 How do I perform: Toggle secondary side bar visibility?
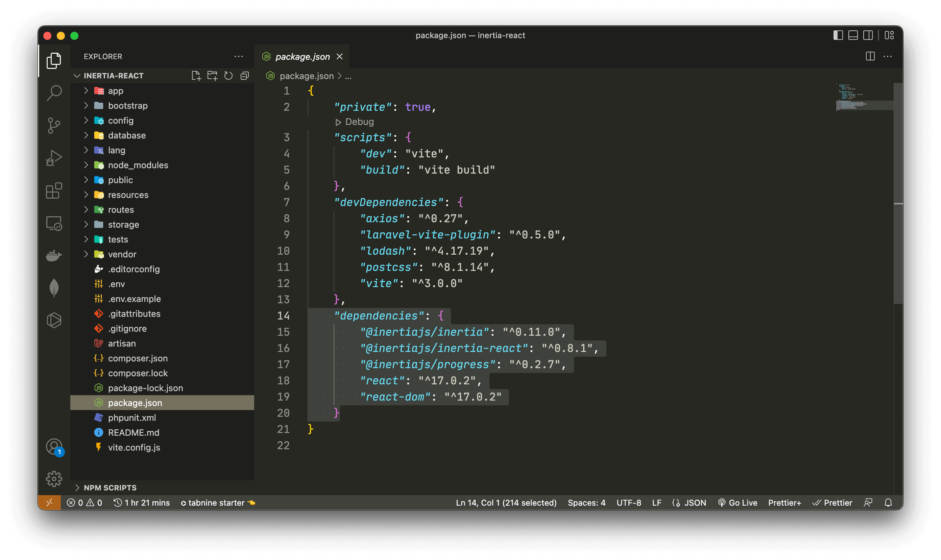tap(868, 35)
